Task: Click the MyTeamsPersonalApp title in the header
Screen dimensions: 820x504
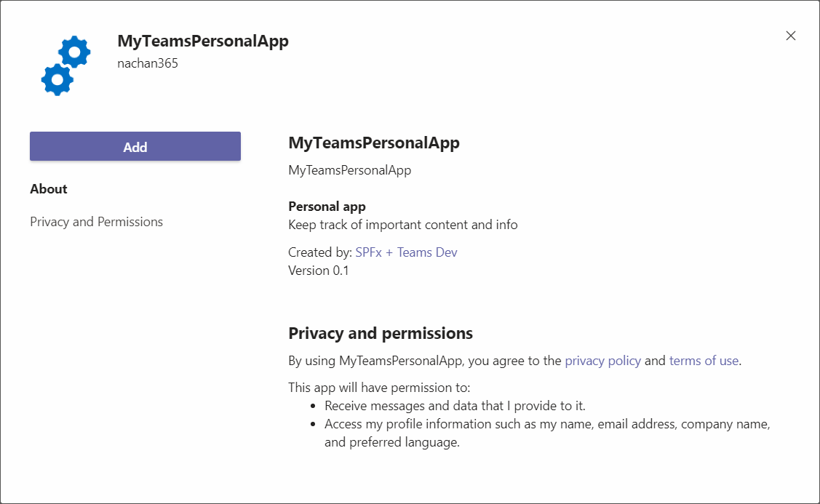Action: coord(203,41)
